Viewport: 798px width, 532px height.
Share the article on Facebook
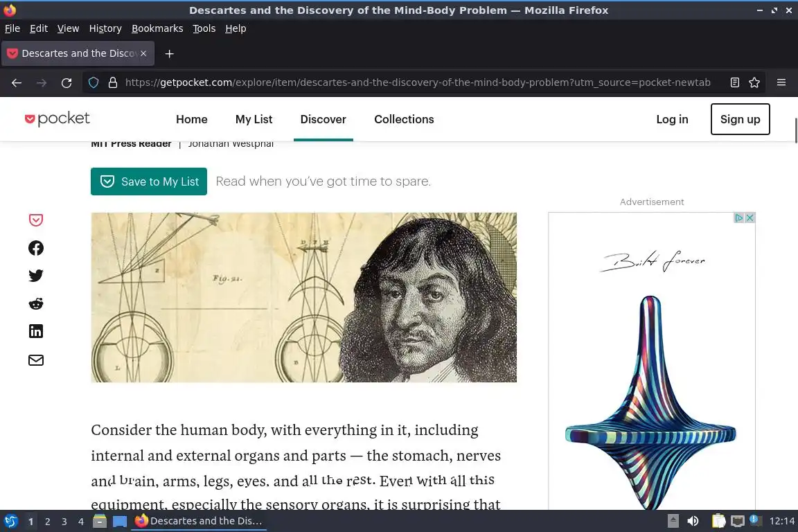point(35,248)
